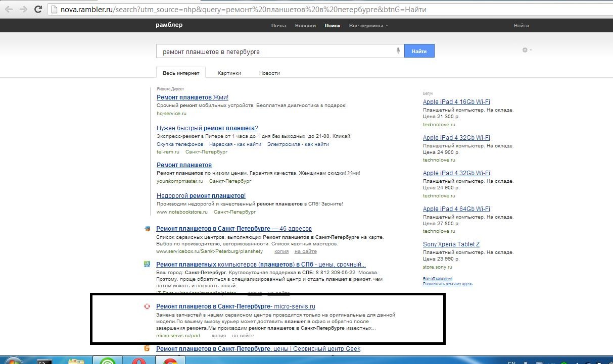Open the Сервисный центр Geek result
The width and height of the screenshot is (613, 364).
tap(258, 349)
